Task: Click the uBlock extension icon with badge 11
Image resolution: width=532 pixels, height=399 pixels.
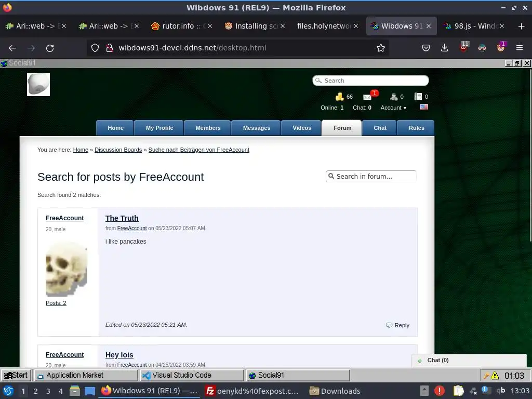Action: 463,47
